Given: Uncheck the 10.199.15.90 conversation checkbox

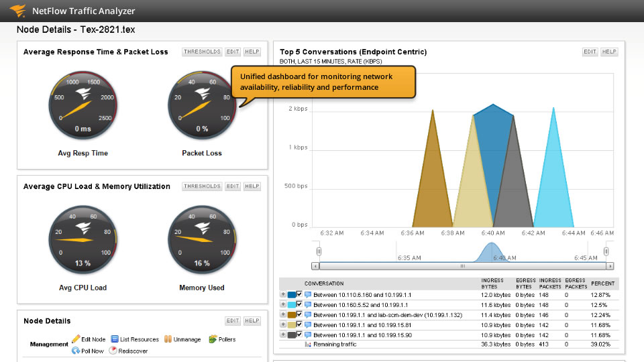Looking at the screenshot, I should click(x=299, y=335).
